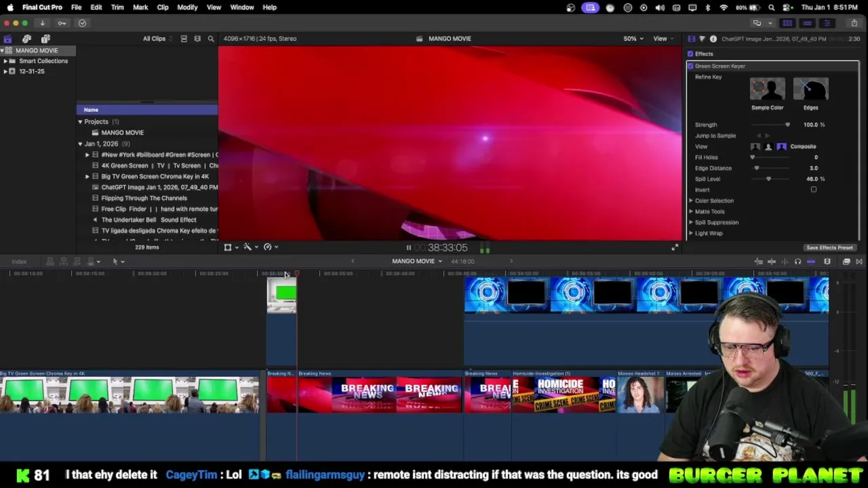Switch keyer View to Matte
This screenshot has height=488, width=868.
coord(768,146)
